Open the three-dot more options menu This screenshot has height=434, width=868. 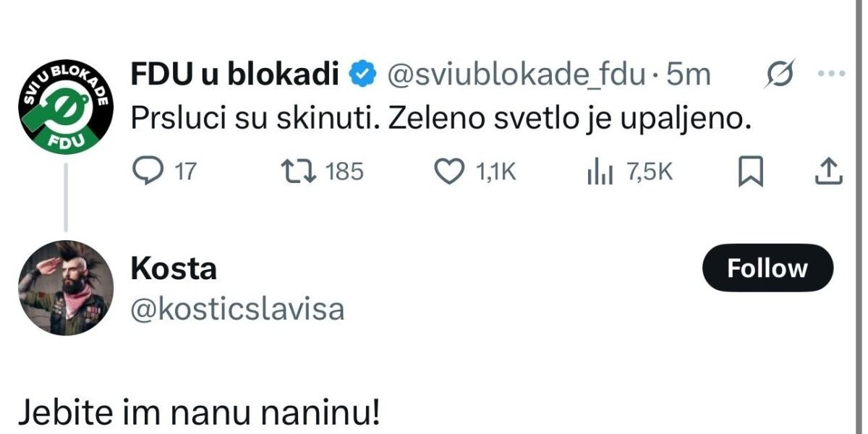tap(830, 74)
